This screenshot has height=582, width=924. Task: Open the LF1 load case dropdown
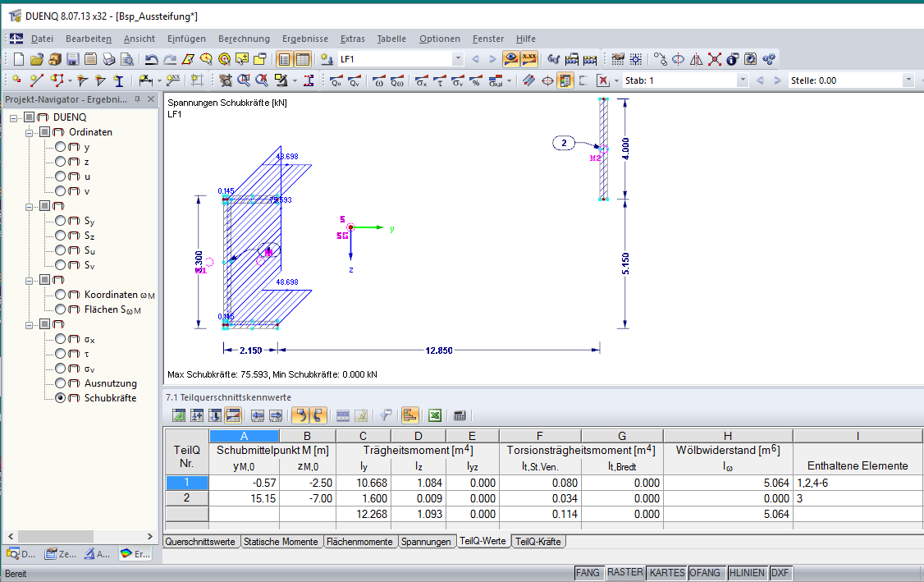(x=458, y=59)
